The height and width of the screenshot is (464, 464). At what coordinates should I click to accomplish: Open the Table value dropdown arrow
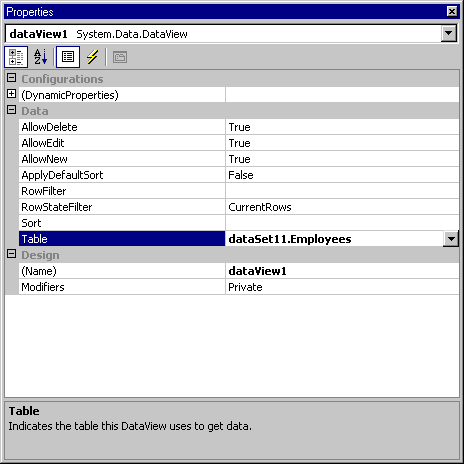pos(451,239)
